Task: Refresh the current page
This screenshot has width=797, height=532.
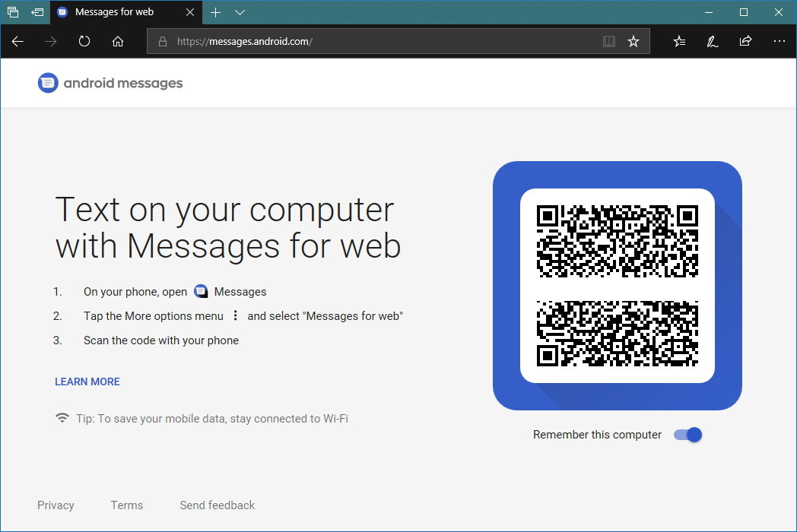Action: [84, 41]
